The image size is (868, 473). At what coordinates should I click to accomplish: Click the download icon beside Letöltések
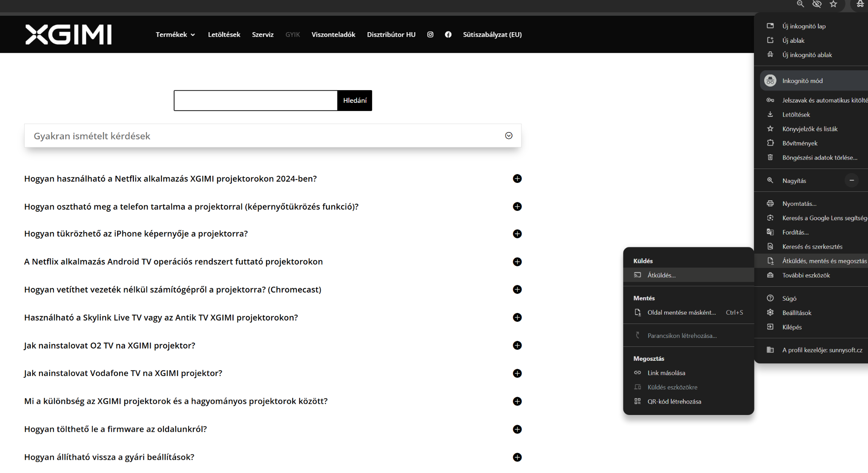770,114
